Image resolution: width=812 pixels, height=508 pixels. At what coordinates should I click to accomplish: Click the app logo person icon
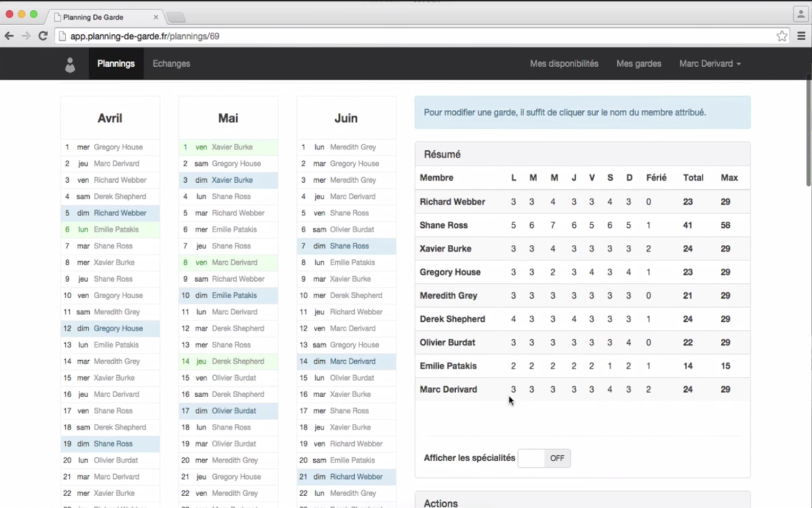(x=70, y=64)
